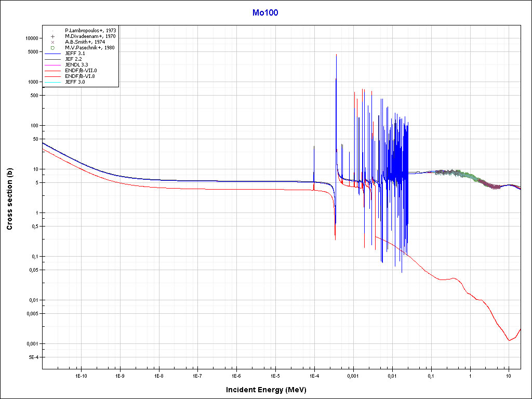Click the cyan line sample for JEFF 3.0

point(52,82)
